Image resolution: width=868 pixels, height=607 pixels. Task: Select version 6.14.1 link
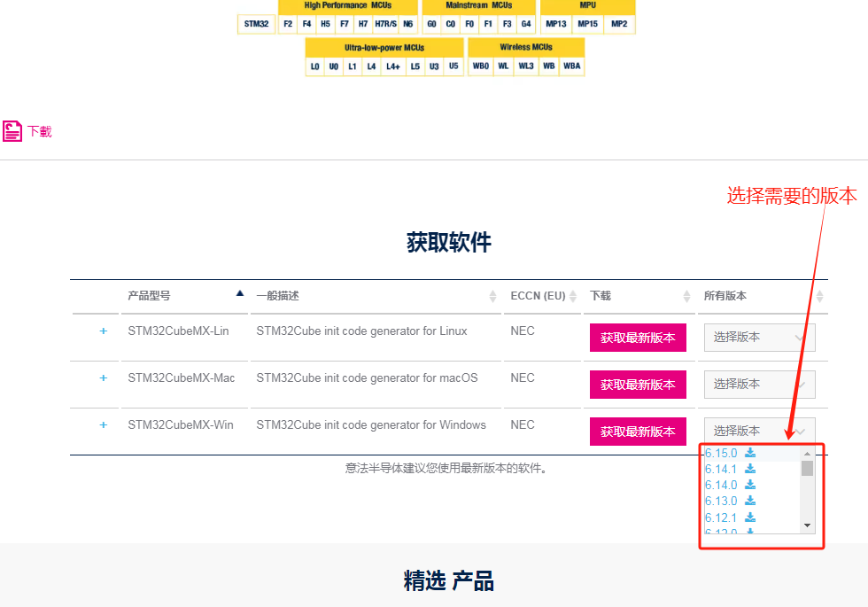click(721, 469)
